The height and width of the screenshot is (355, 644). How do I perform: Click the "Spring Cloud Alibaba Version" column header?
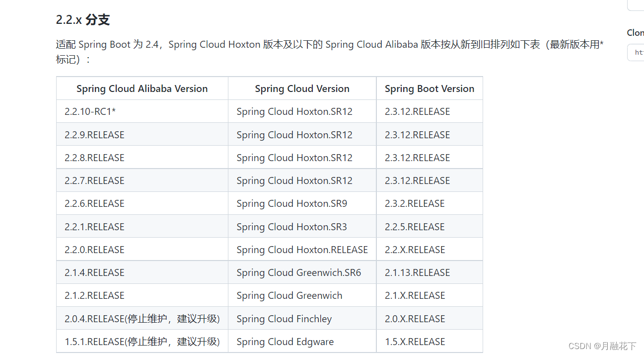142,89
